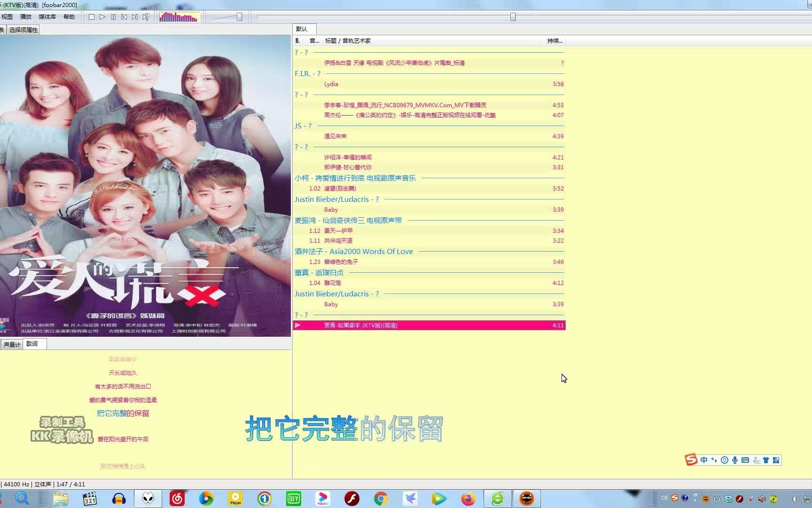
Task: Click the playing-status column header icon
Action: (297, 41)
